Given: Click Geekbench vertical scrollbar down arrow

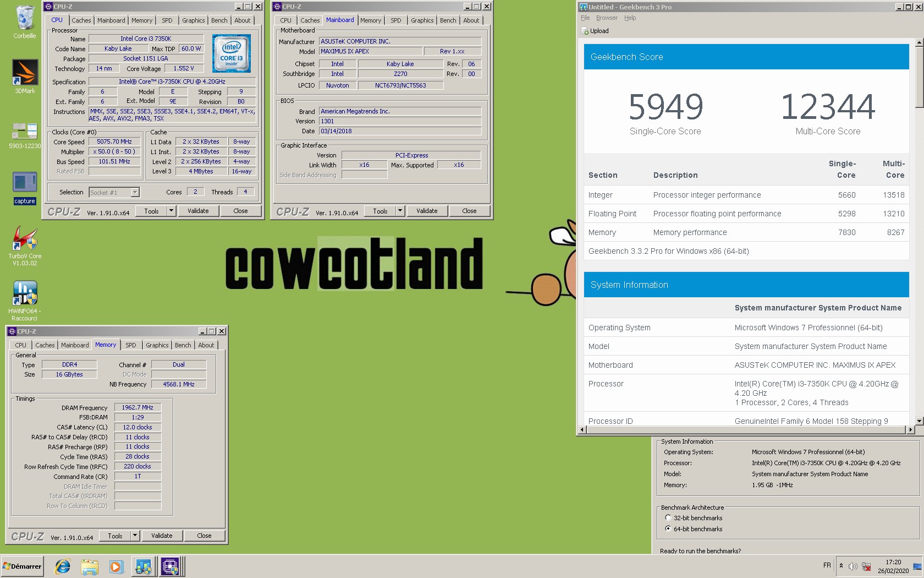Looking at the screenshot, I should coord(919,421).
